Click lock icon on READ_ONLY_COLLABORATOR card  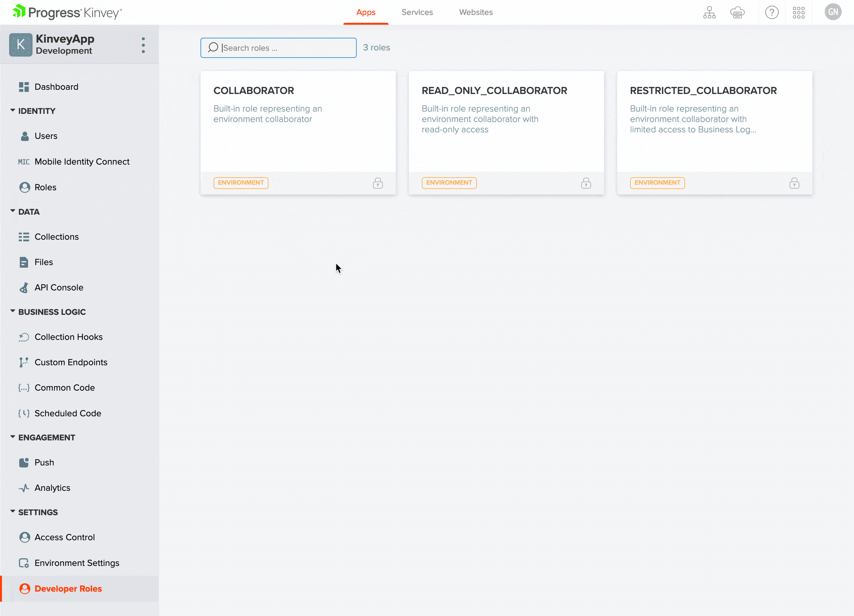click(586, 183)
